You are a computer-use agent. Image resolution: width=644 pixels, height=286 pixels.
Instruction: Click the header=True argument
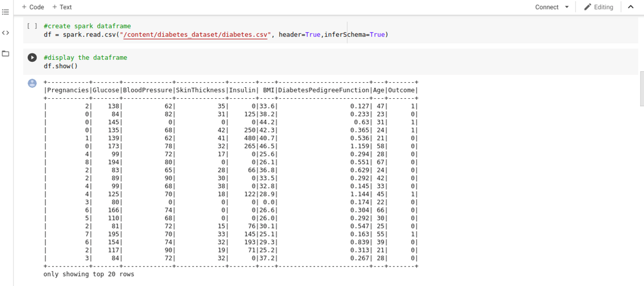299,34
